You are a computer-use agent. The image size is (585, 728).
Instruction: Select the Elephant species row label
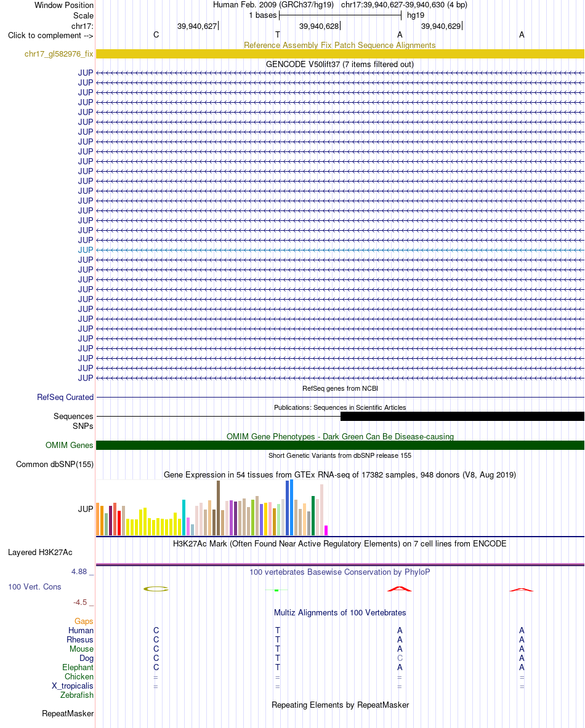(x=78, y=667)
